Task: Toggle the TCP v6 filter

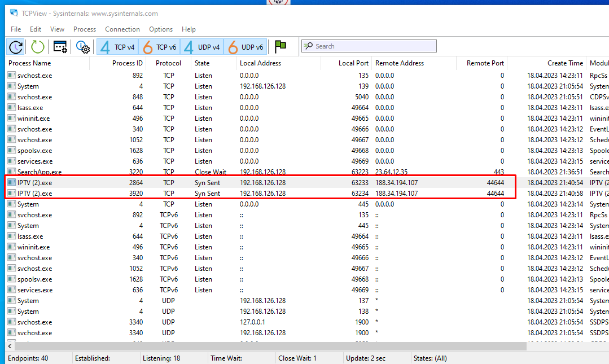Action: pos(160,47)
